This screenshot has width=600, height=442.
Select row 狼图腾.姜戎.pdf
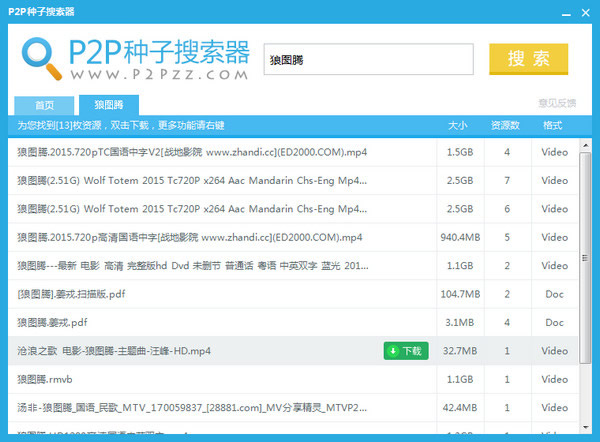tap(293, 322)
